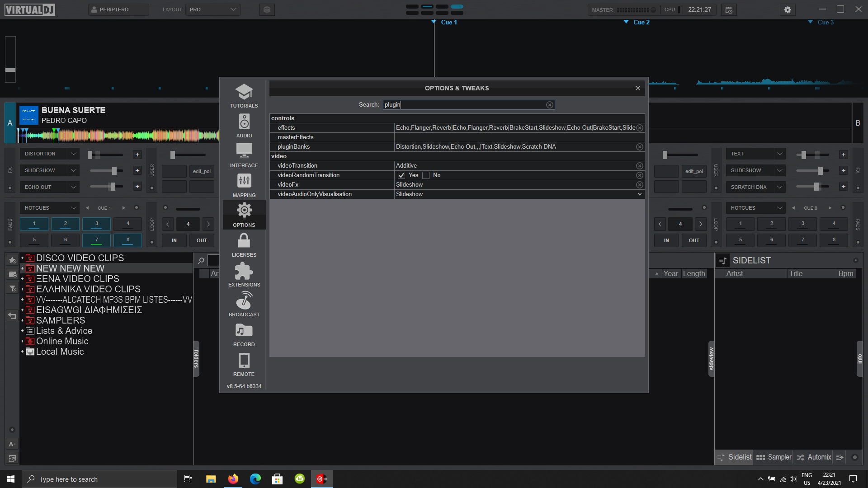Adjust deck B Scratch DNA effect slider
The width and height of the screenshot is (868, 488).
(813, 186)
